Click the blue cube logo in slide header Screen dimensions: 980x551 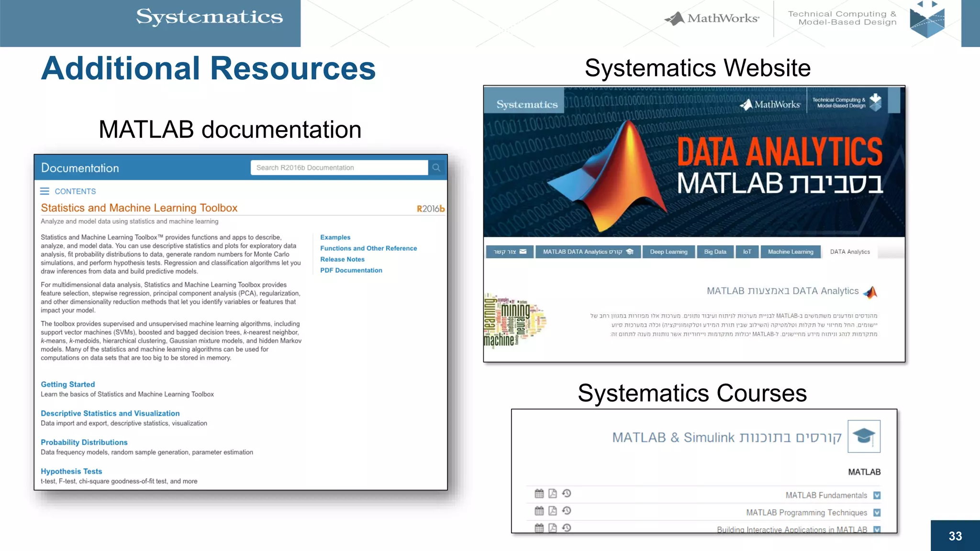927,20
